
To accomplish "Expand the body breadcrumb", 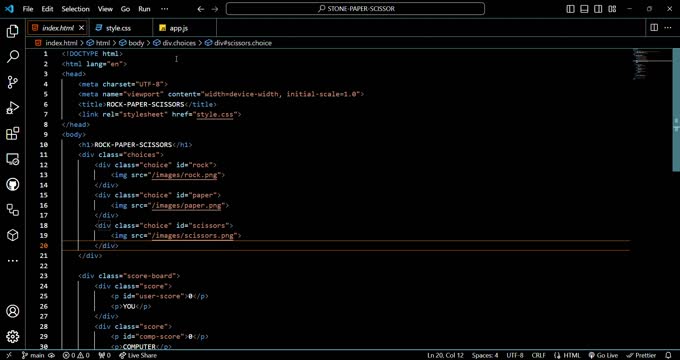I will click(x=131, y=43).
